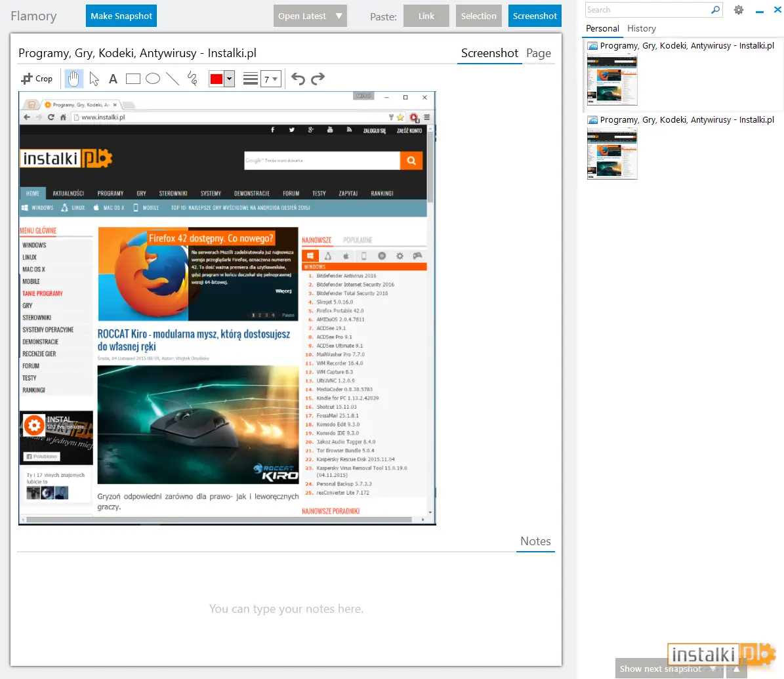Click TANIE PROGRAMY in the side menu

click(43, 293)
